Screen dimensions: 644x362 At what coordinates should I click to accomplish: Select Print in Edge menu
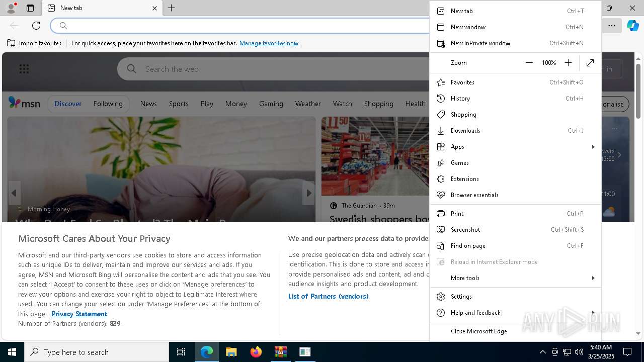[515, 214]
